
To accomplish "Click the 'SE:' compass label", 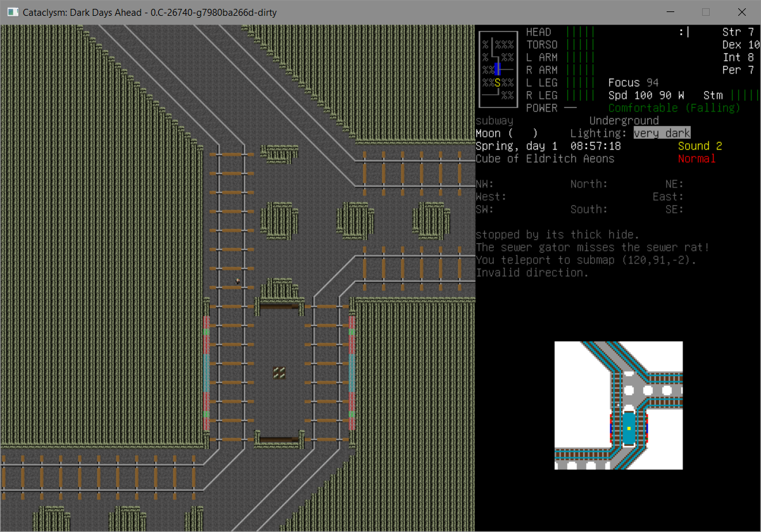I will (674, 209).
